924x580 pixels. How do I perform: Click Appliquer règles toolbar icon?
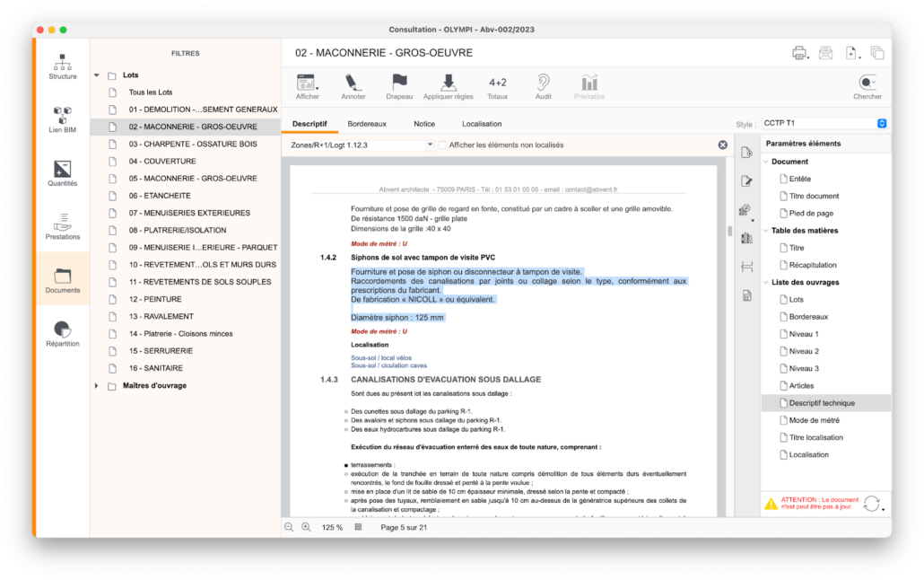coord(448,87)
